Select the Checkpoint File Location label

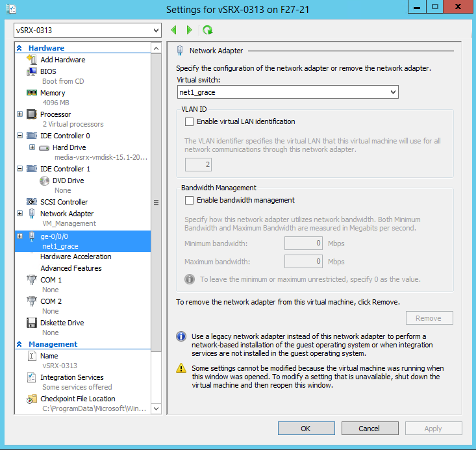tap(78, 399)
